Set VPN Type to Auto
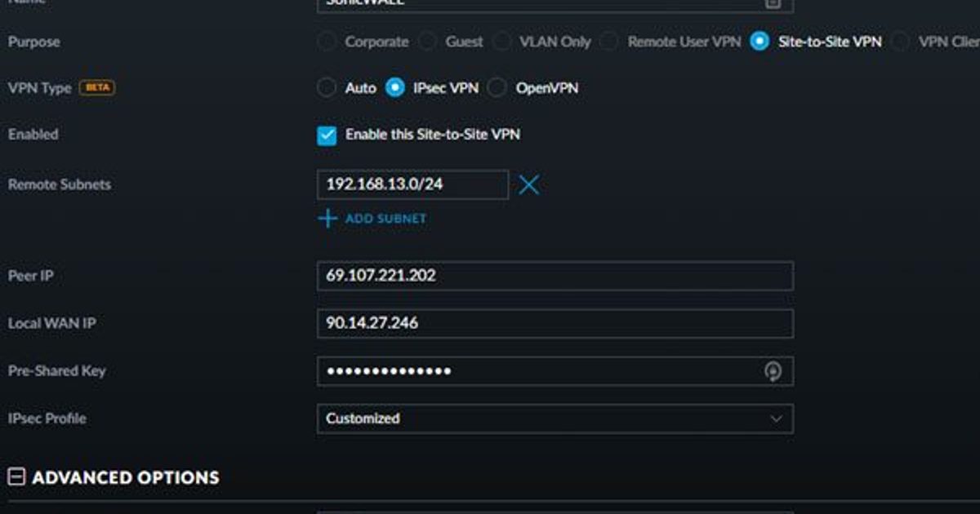The width and height of the screenshot is (980, 514). point(327,88)
